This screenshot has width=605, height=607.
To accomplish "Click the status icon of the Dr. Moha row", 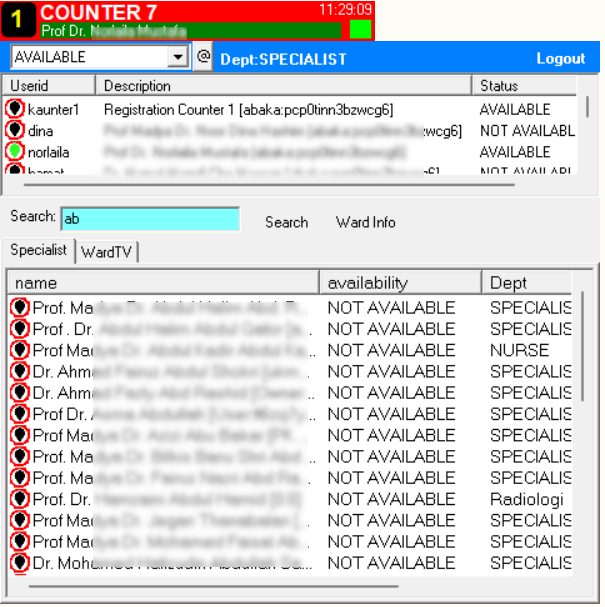I will pos(20,563).
